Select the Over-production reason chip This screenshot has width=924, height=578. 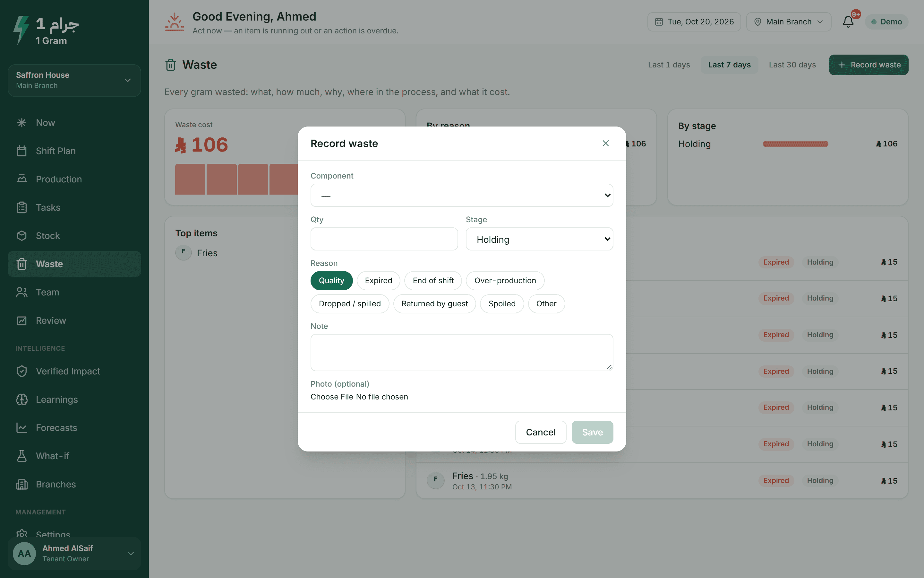(505, 281)
